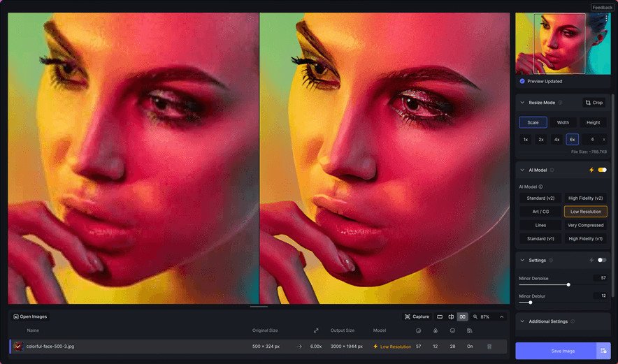Switch to single view layout icon
This screenshot has height=364, width=618.
440,316
